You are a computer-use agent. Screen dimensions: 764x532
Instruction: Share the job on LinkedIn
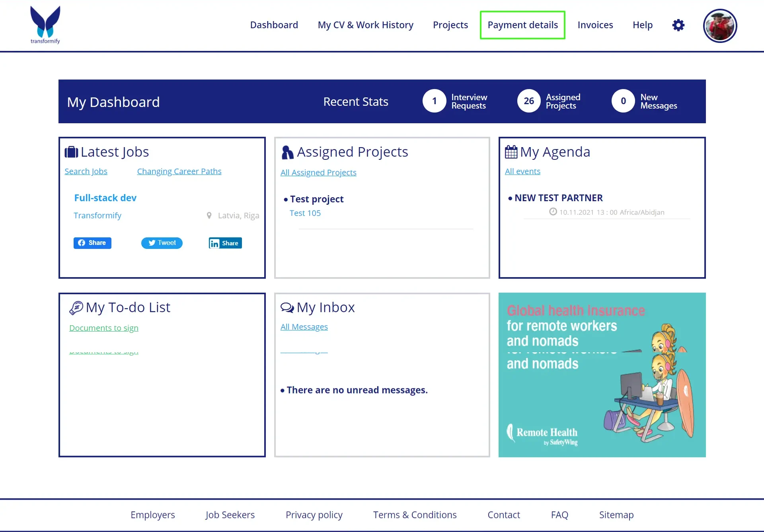pyautogui.click(x=225, y=243)
